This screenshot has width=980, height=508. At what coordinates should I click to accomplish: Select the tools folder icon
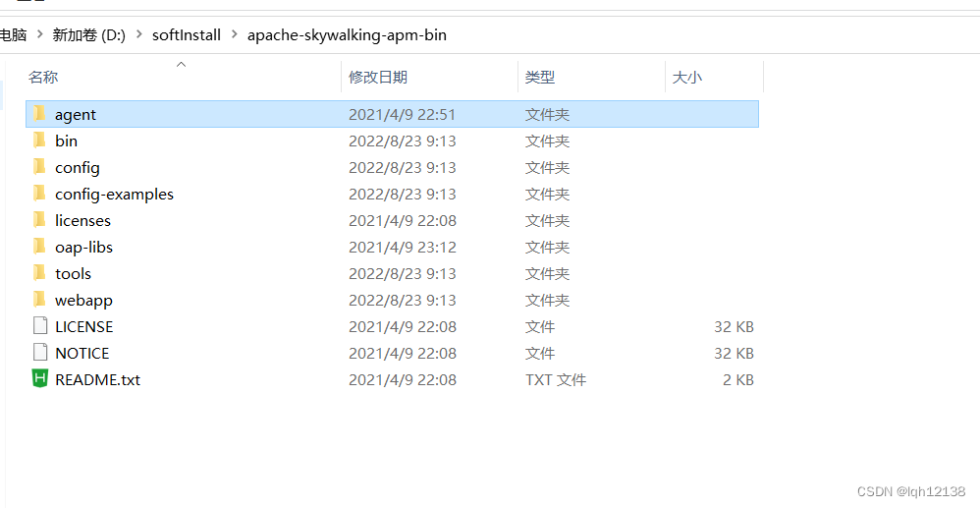point(39,273)
